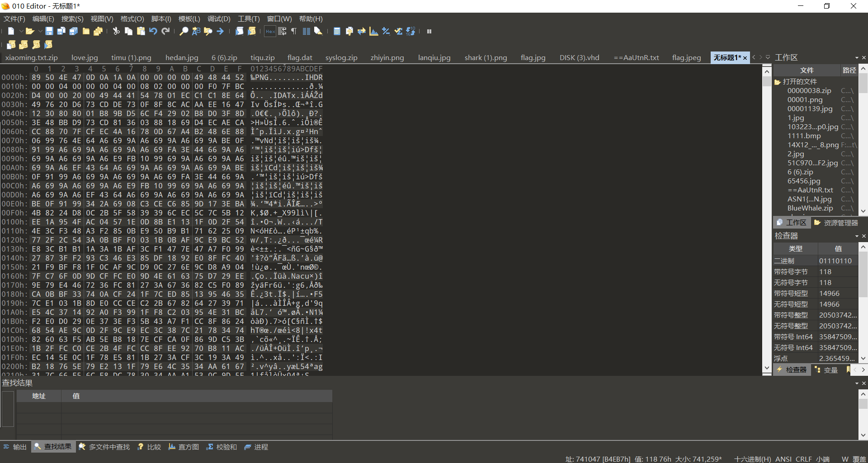Click the Run Script icon
Screen dimensions: 868x463
[x=240, y=31]
